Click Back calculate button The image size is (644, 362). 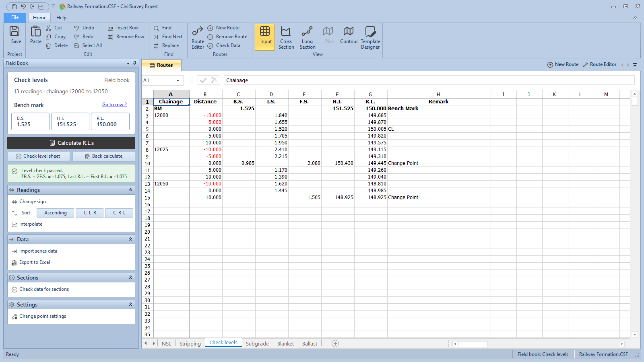[104, 156]
